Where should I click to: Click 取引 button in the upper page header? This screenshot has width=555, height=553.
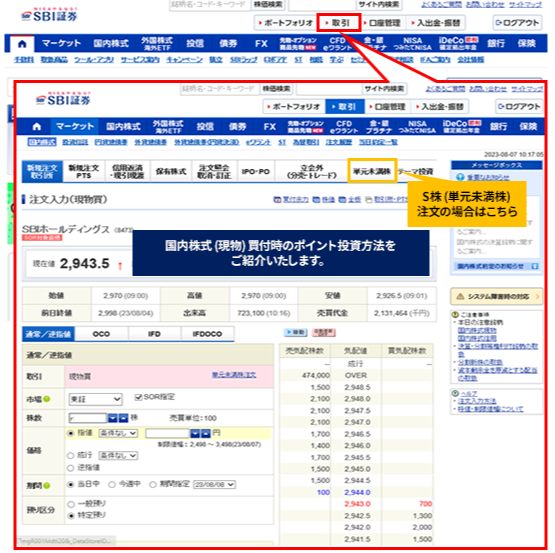[338, 23]
